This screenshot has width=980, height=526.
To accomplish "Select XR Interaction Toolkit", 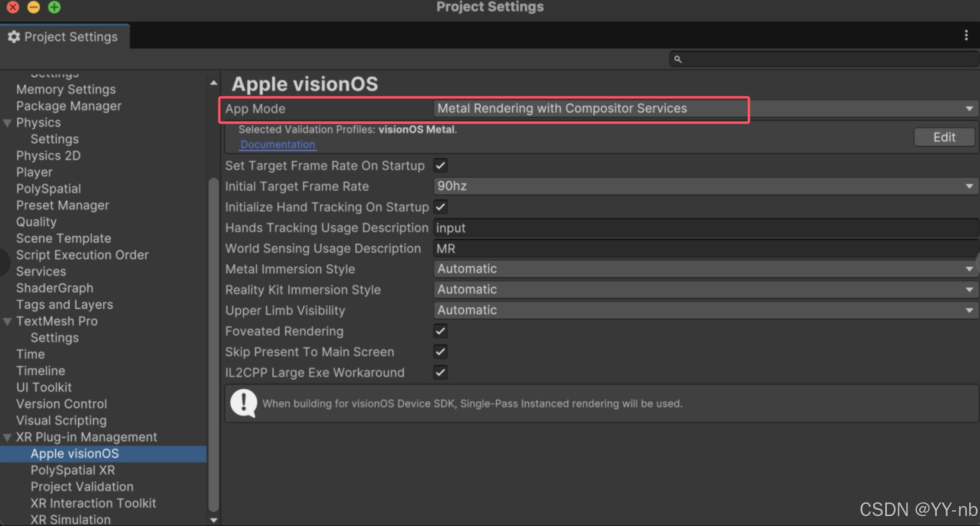I will tap(93, 503).
